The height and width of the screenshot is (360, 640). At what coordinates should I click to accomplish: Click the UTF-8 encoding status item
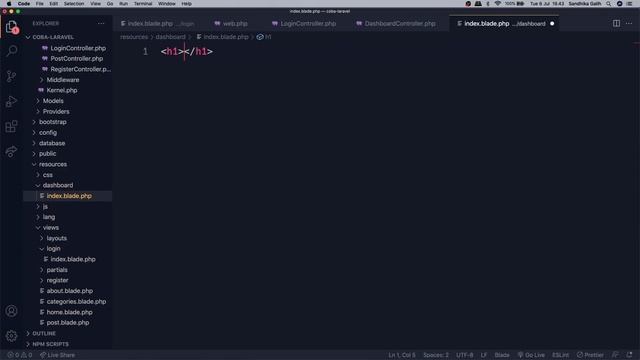(464, 355)
